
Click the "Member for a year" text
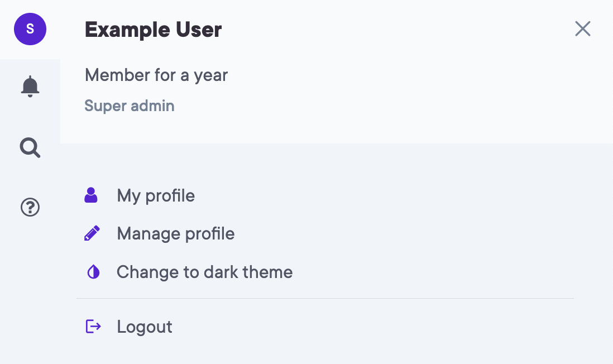coord(156,75)
